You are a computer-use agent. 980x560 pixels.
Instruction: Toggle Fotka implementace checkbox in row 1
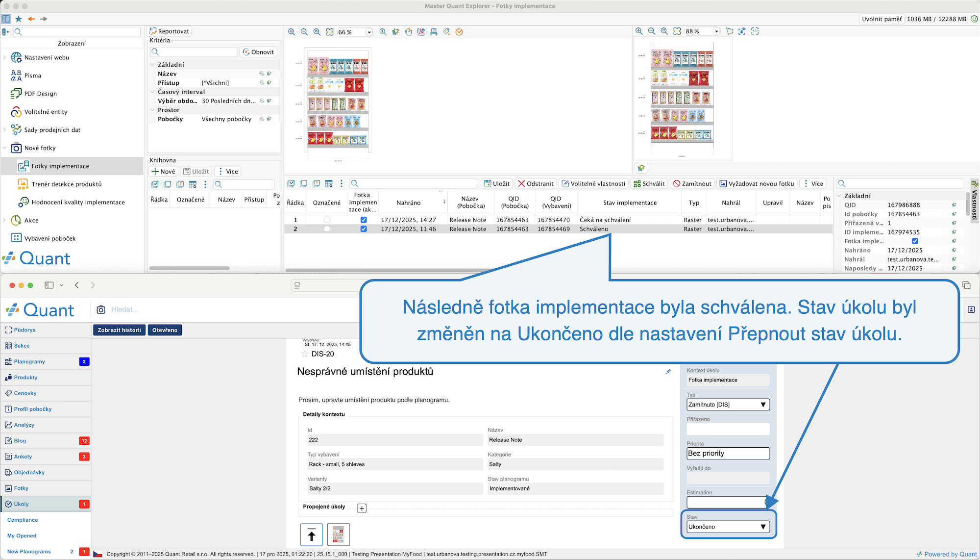coord(364,220)
